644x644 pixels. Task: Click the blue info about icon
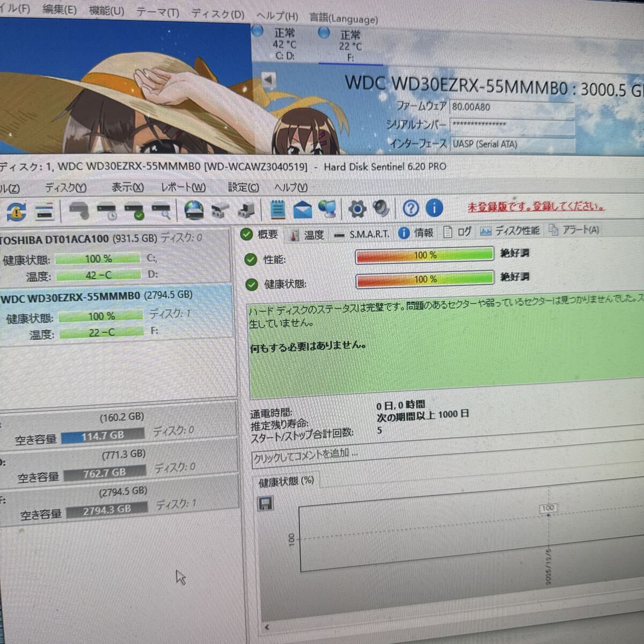coord(434,207)
